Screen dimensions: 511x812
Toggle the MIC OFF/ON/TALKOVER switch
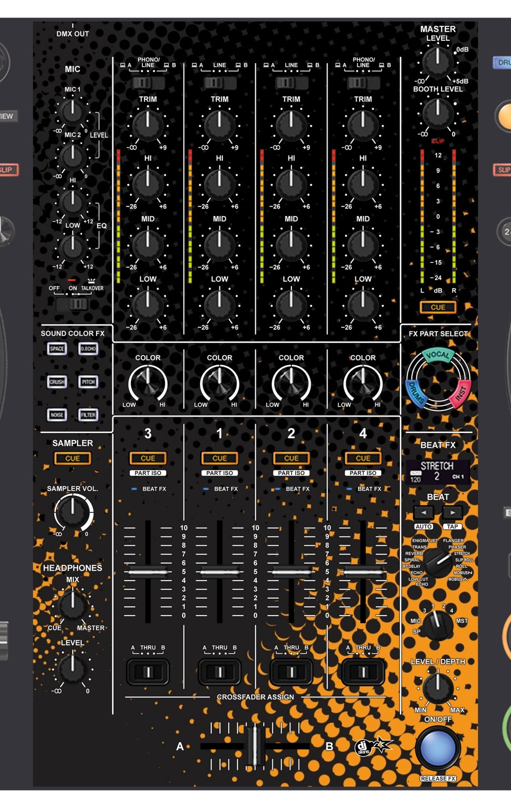73,304
